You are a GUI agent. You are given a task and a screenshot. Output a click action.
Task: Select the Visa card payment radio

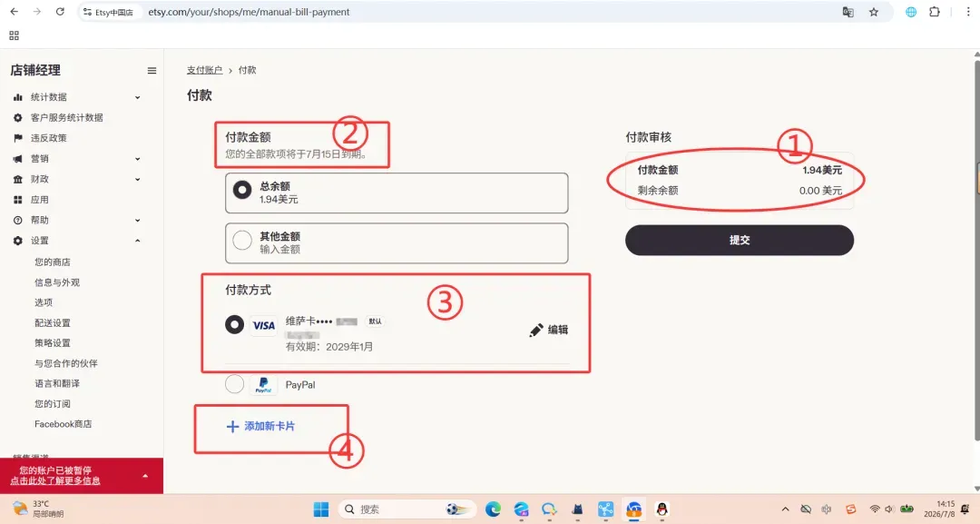point(234,324)
